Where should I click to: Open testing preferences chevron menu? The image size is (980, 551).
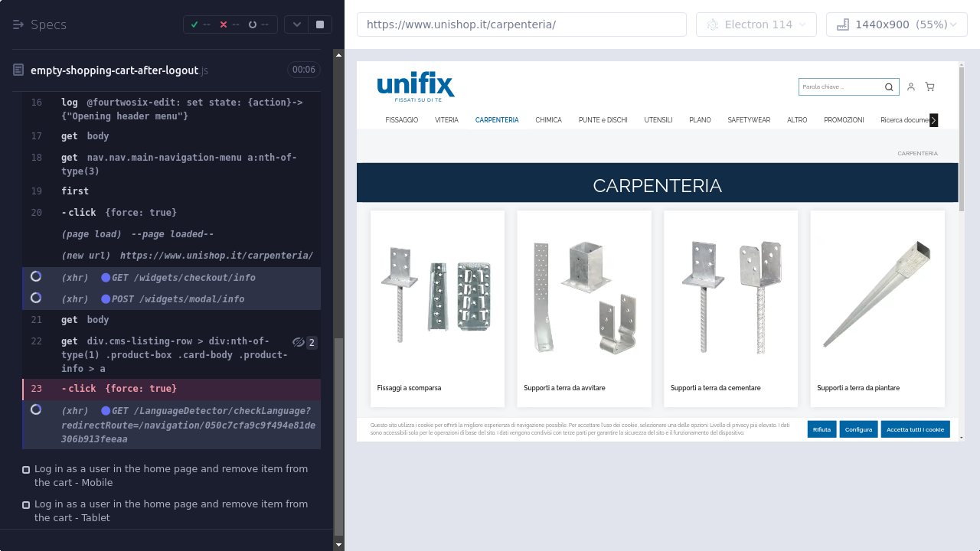click(x=296, y=24)
